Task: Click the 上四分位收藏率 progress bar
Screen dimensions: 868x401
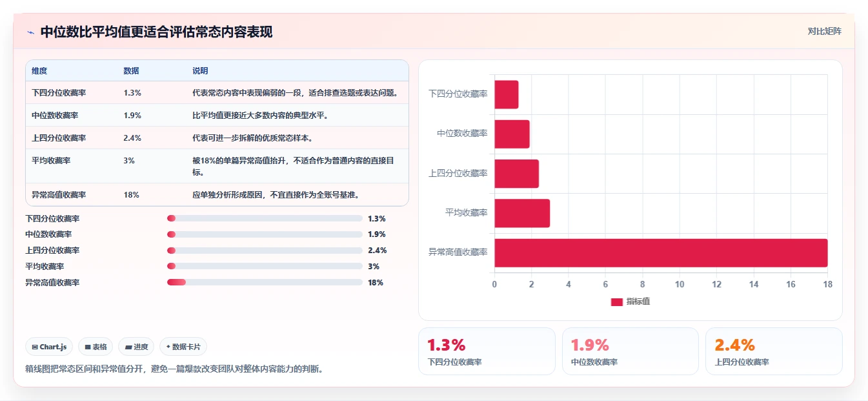Action: (265, 251)
